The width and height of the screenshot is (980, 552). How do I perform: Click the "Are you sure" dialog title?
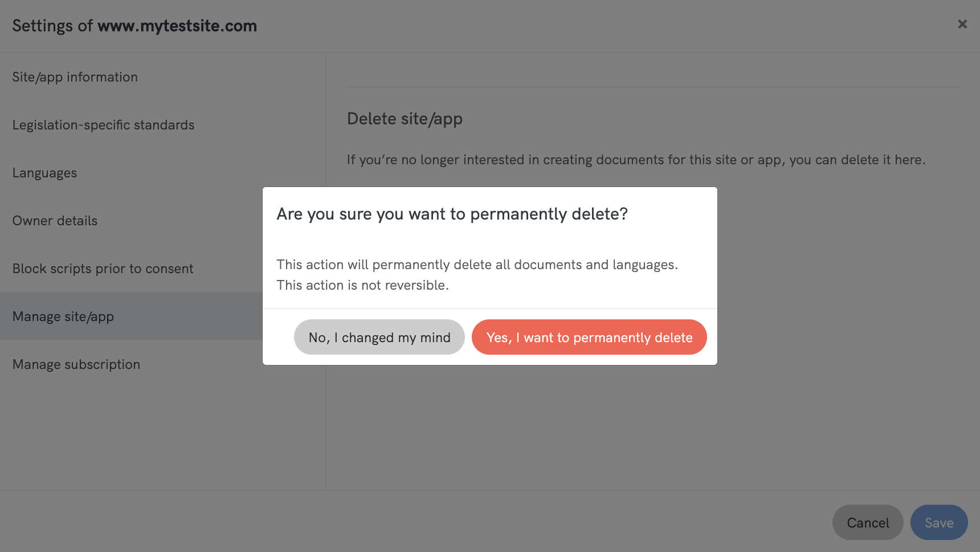[x=452, y=214]
